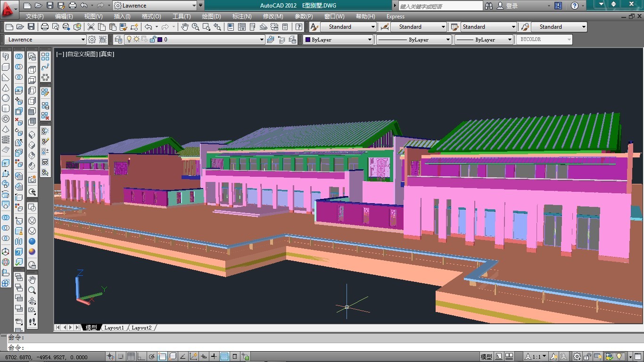Image resolution: width=644 pixels, height=362 pixels.
Task: Click the binoculars search icon
Action: (489, 6)
